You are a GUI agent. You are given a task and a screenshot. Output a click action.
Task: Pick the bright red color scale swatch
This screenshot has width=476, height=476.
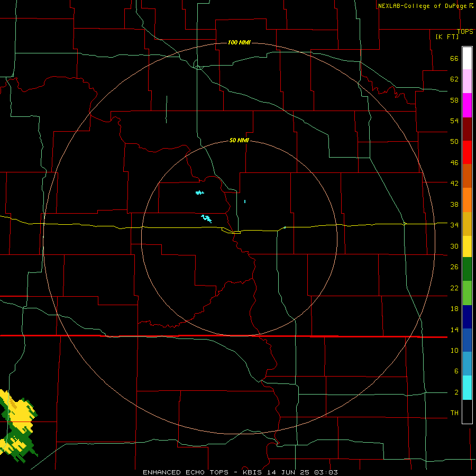(x=467, y=152)
